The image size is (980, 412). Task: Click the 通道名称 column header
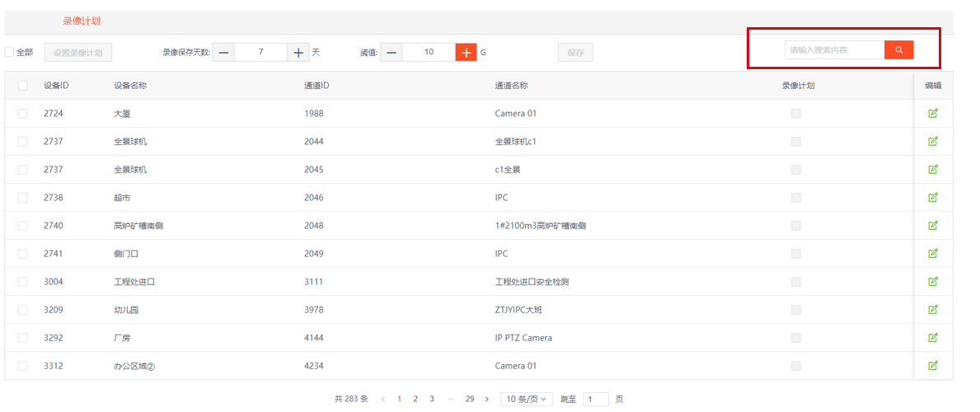(x=511, y=86)
